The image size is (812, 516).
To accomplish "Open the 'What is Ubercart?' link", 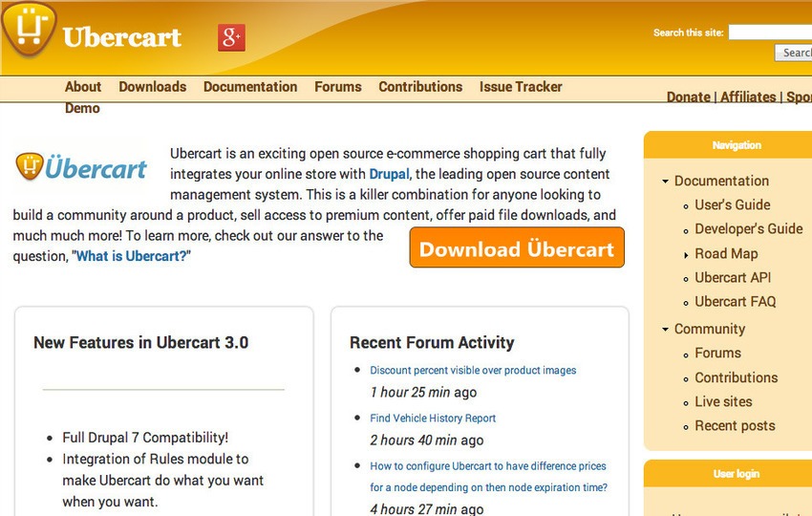I will tap(131, 256).
